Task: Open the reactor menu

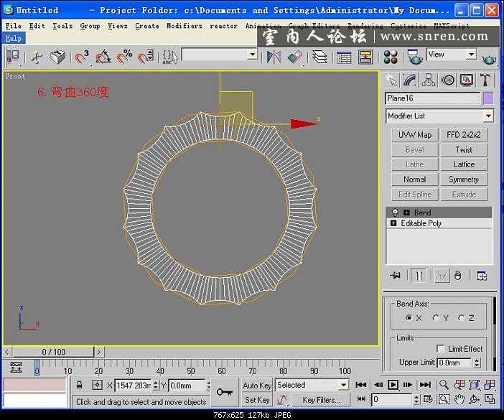Action: (223, 26)
